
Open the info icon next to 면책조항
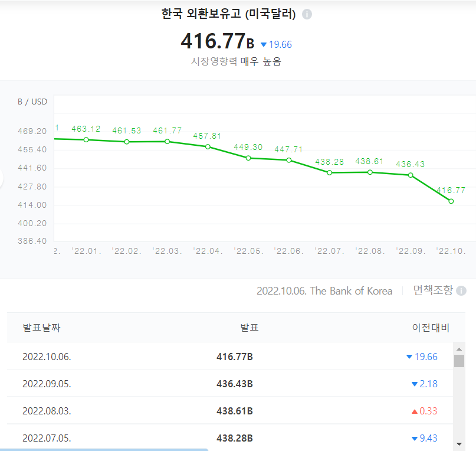(x=461, y=291)
